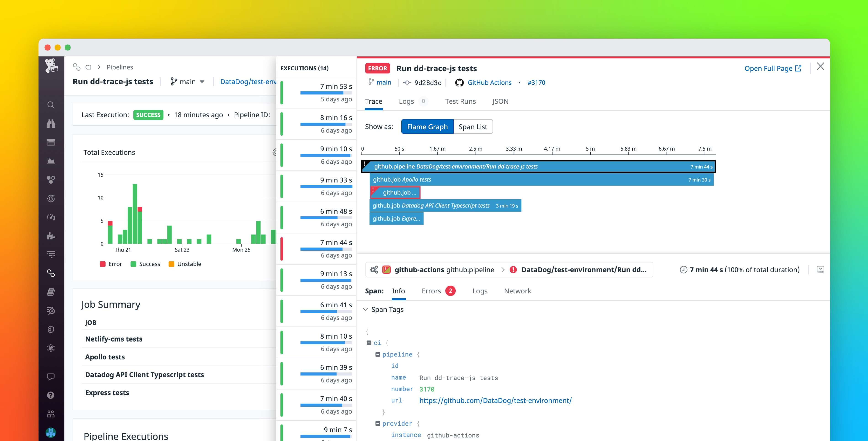Keep Flame Graph view selected
The width and height of the screenshot is (868, 441).
[x=427, y=126]
